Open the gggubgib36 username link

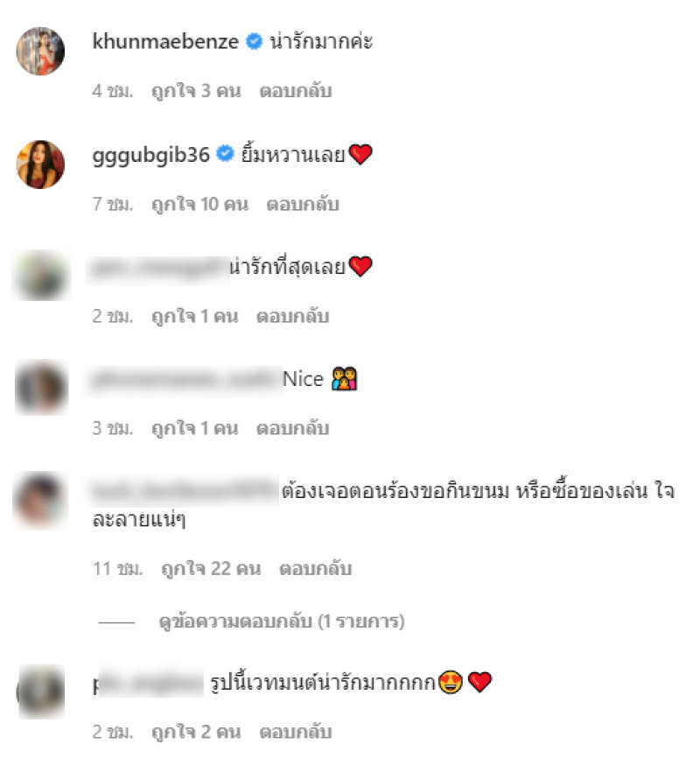[x=151, y=155]
